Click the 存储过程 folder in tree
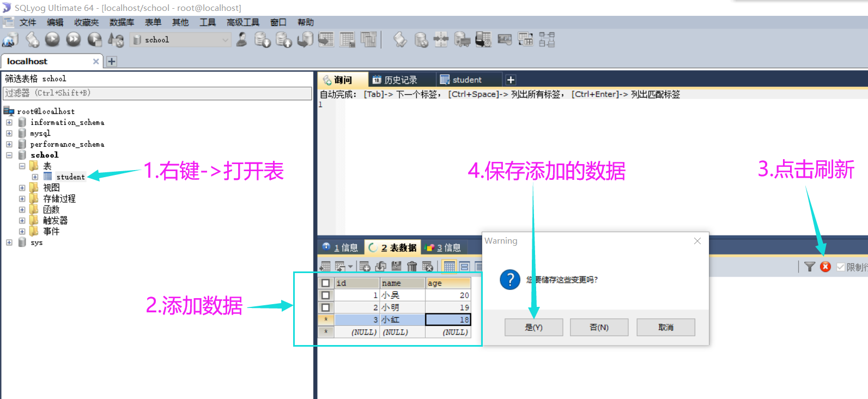The height and width of the screenshot is (399, 868). [59, 199]
